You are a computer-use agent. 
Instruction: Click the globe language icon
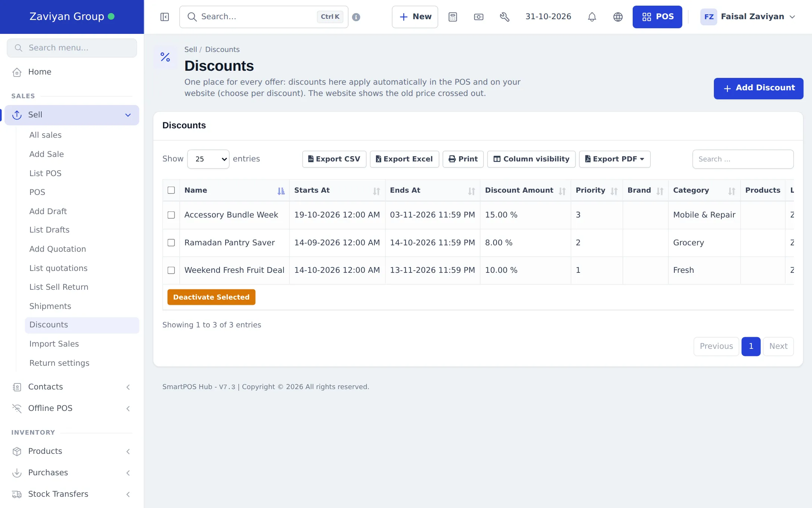pos(618,17)
